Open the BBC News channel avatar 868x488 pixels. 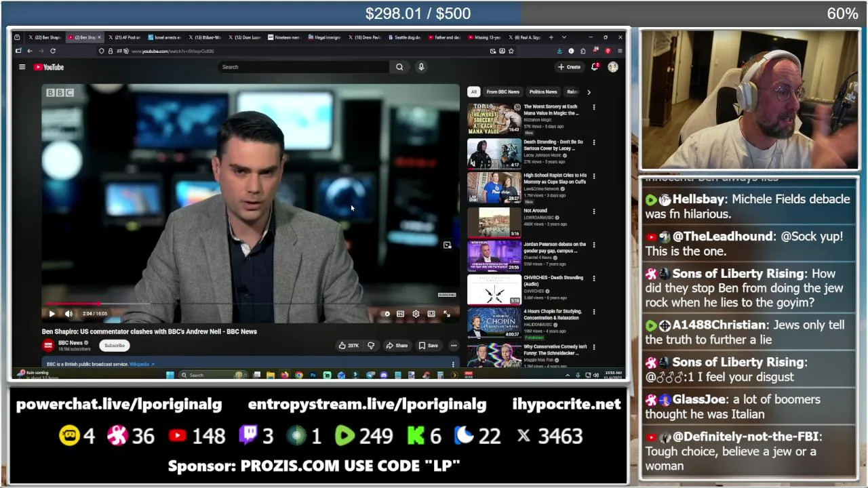click(x=48, y=346)
